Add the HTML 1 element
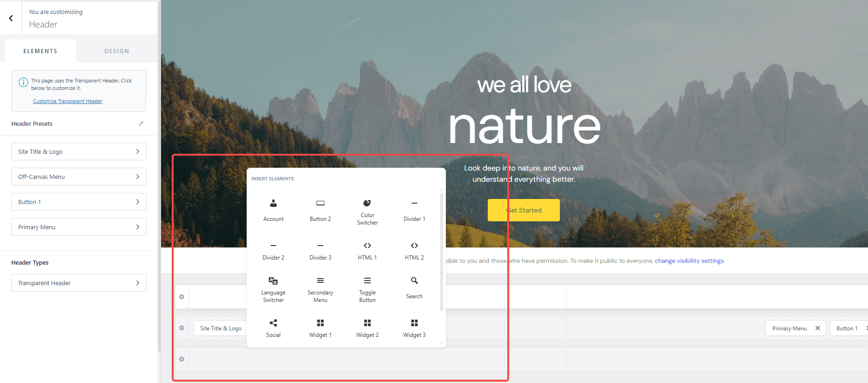This screenshot has width=868, height=383. coord(367,250)
